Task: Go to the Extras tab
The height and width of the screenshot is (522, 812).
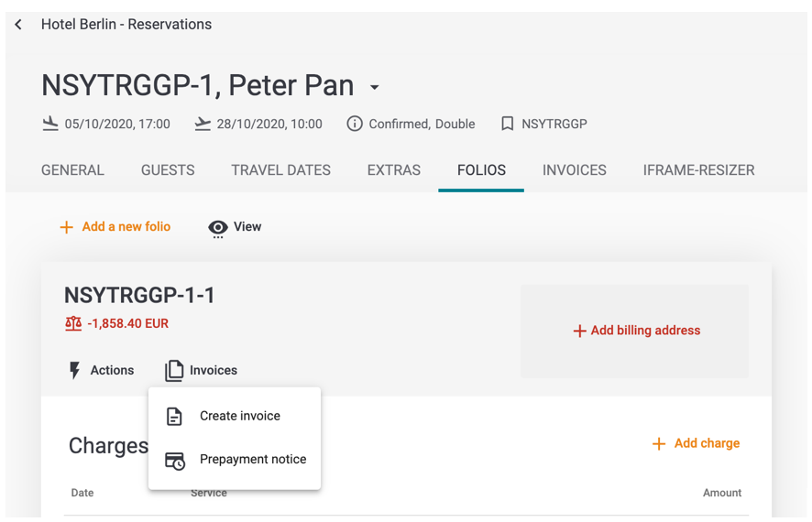Action: (393, 170)
